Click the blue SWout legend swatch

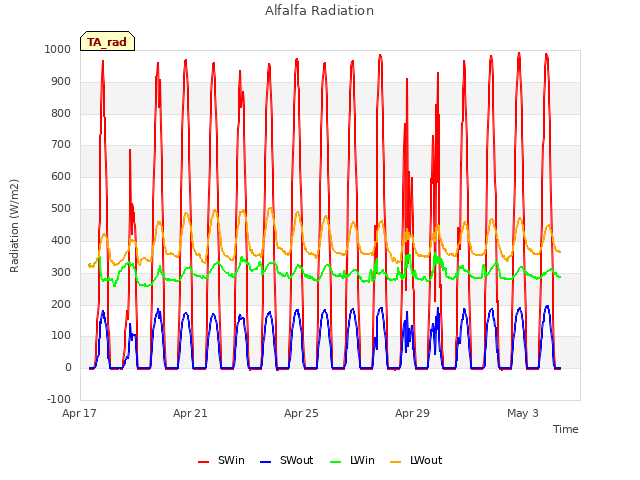point(265,462)
